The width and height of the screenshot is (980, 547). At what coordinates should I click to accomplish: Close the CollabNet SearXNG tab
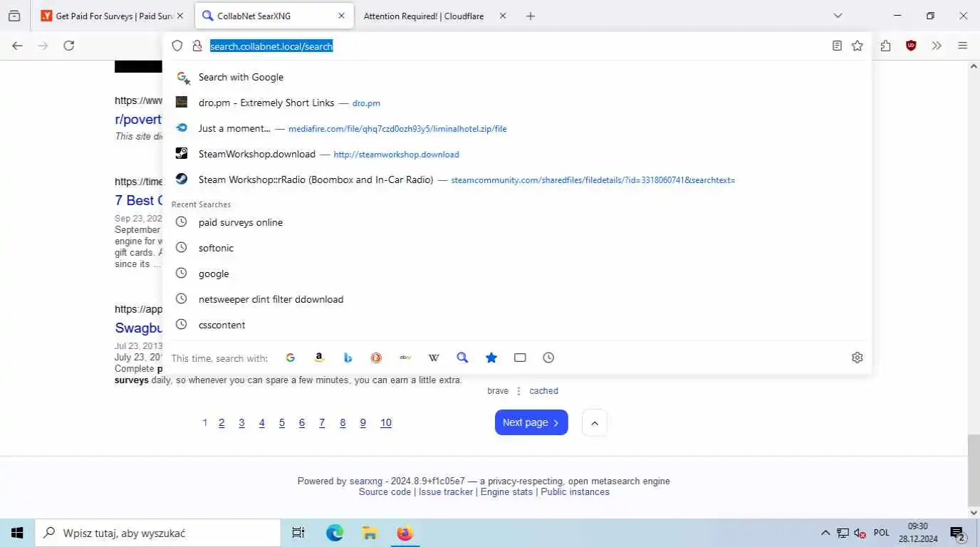(341, 16)
